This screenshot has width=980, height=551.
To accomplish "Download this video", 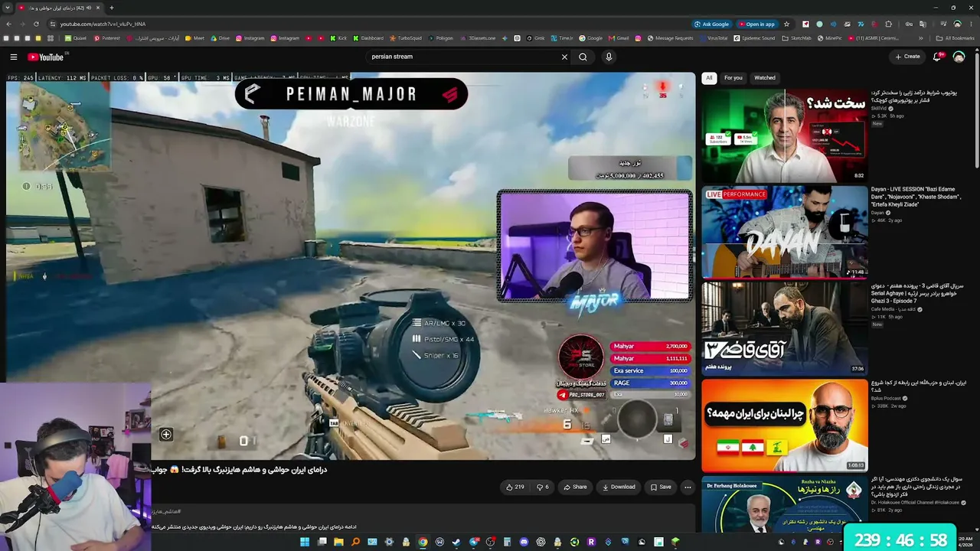I will coord(619,487).
